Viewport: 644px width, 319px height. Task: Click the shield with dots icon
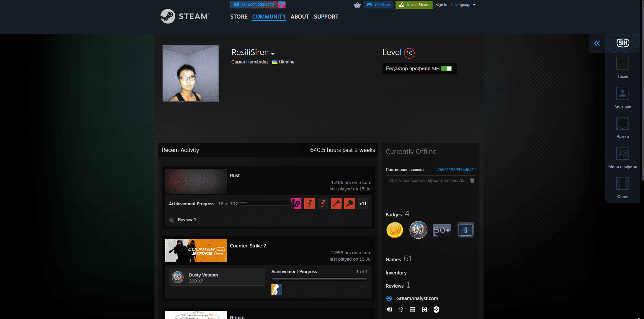pyautogui.click(x=436, y=310)
